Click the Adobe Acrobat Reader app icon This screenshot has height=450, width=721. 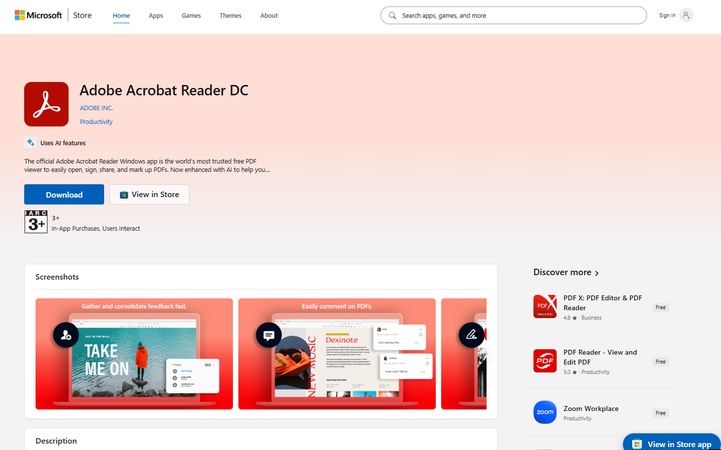coord(46,104)
